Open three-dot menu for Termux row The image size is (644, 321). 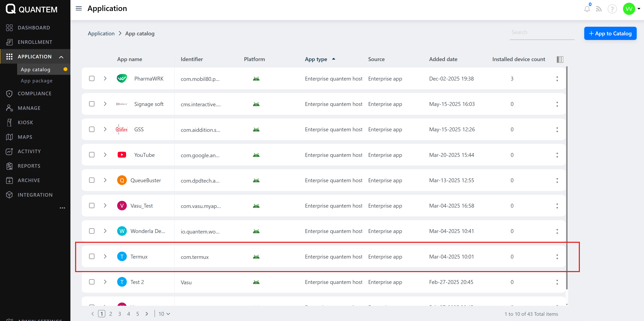(557, 257)
